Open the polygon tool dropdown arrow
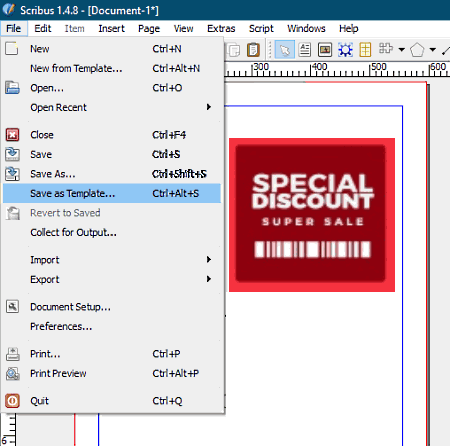 (x=433, y=50)
